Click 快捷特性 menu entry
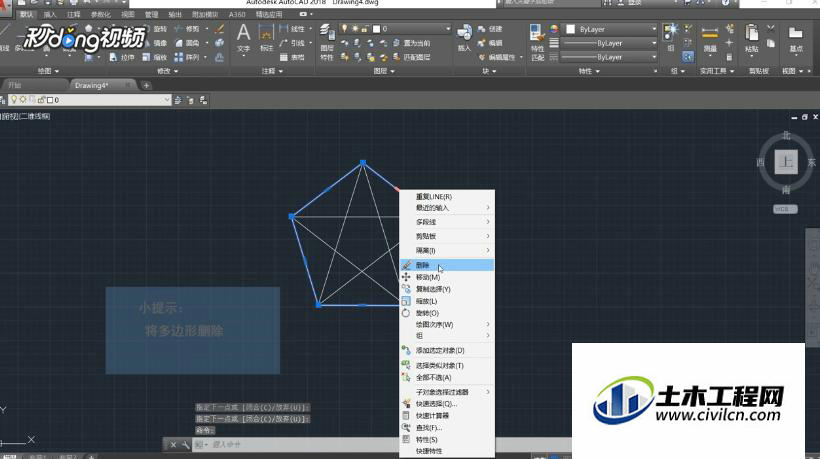The image size is (820, 459). point(447,451)
